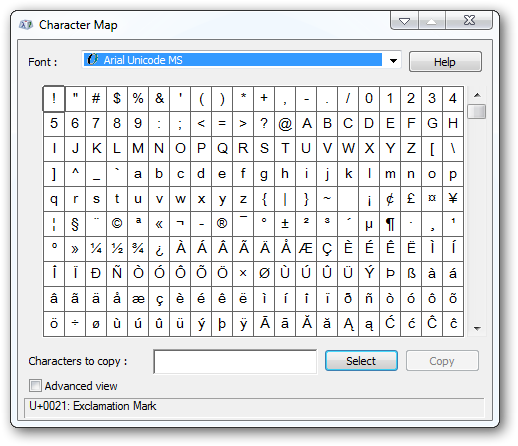Click the title bar up-triangle maximize button
The height and width of the screenshot is (446, 518).
[x=432, y=21]
